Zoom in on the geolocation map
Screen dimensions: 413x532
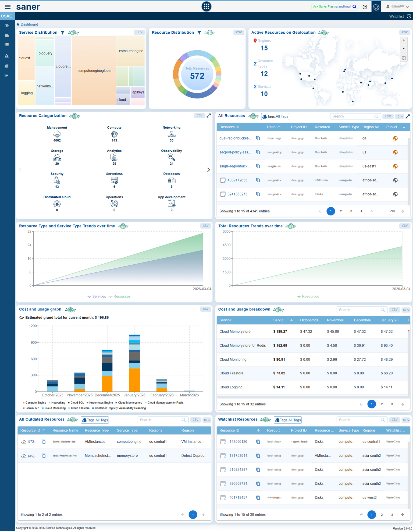tap(404, 41)
